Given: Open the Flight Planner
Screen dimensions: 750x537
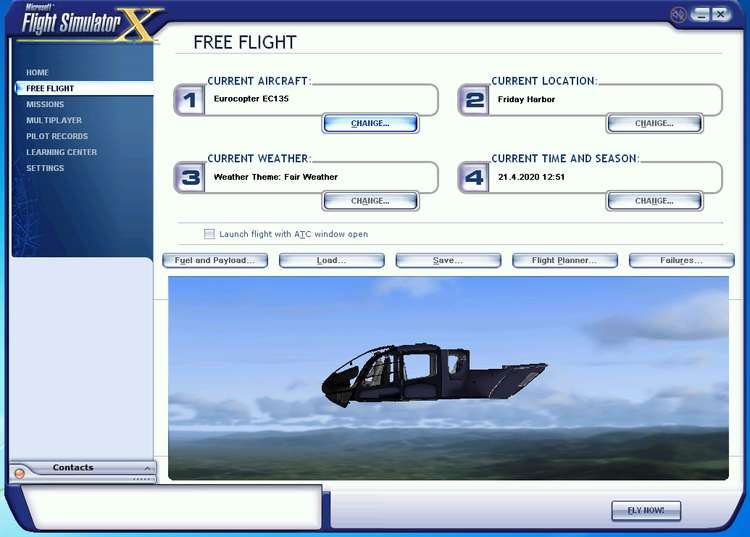Looking at the screenshot, I should 564,261.
